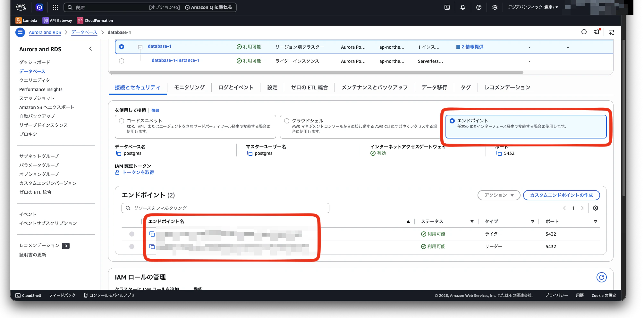
Task: Go to Aurora and RDS breadcrumb
Action: [45, 32]
